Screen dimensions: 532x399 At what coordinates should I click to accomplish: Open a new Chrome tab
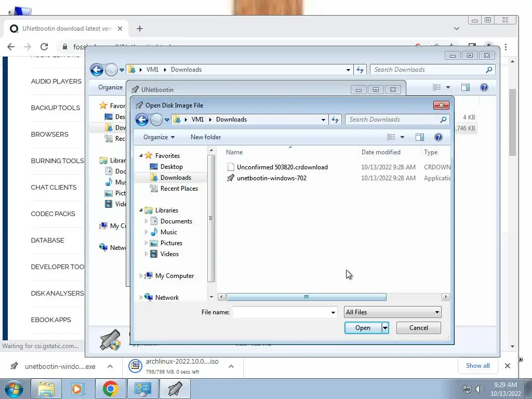point(139,29)
